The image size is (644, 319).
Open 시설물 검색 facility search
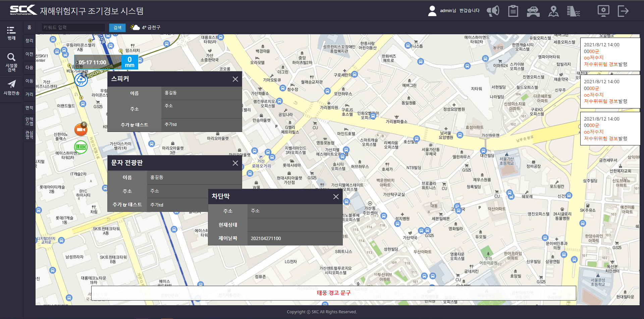11,62
